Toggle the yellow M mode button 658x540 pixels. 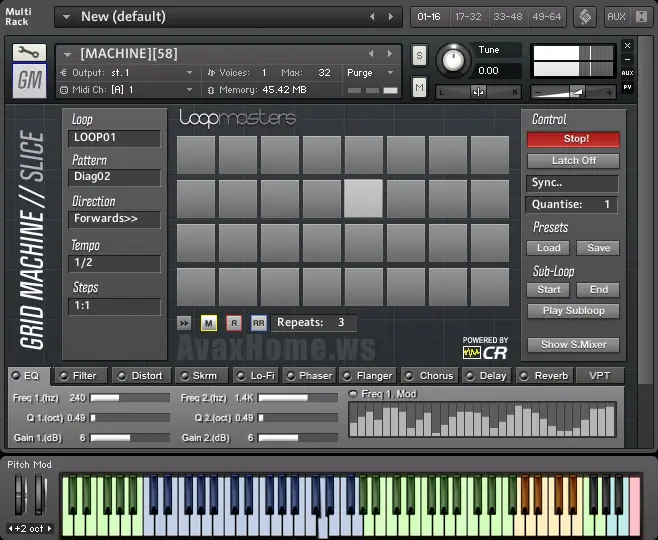209,323
